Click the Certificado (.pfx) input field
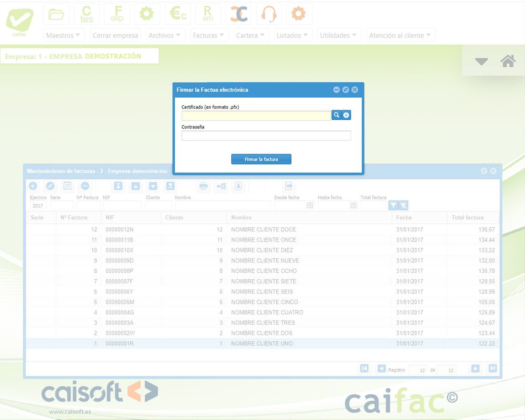 256,116
